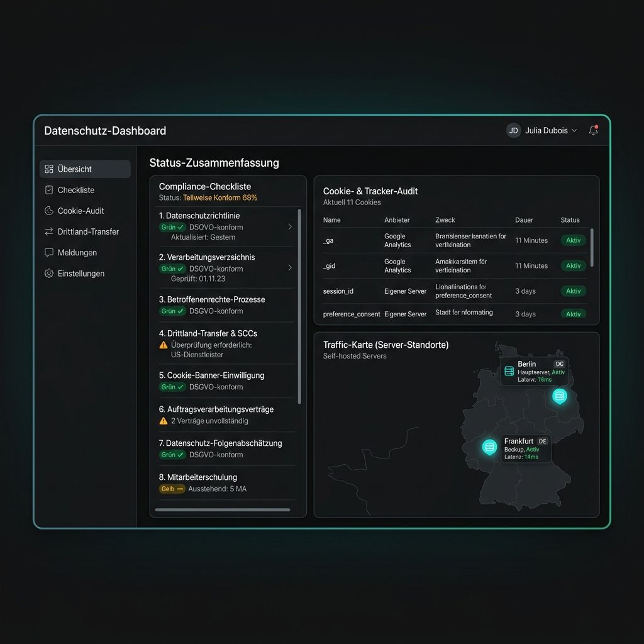Screen dimensions: 644x644
Task: Click the Teilweise Konform 68% status text
Action: (220, 197)
